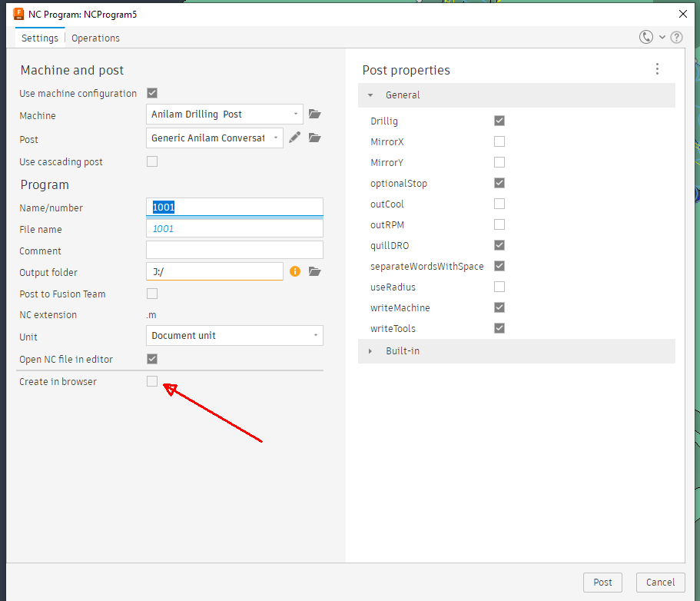Click the Comment input field
Viewport: 700px width, 601px height.
tap(234, 249)
